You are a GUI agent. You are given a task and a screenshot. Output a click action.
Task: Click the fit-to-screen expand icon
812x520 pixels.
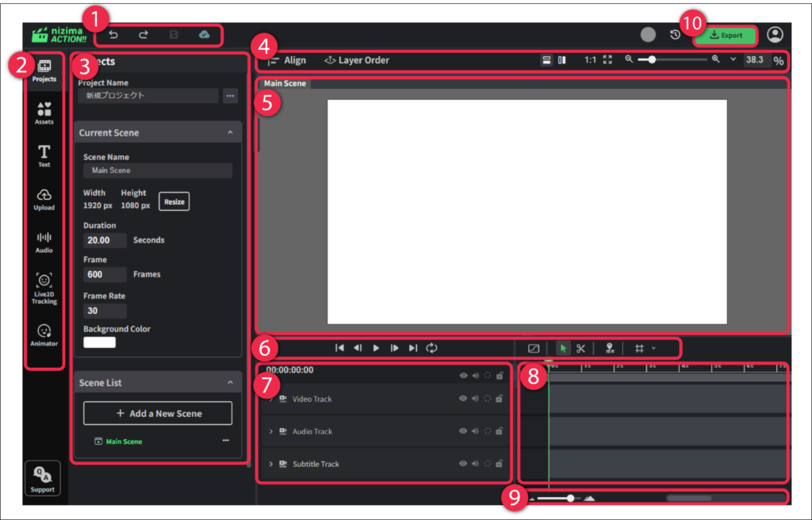607,60
